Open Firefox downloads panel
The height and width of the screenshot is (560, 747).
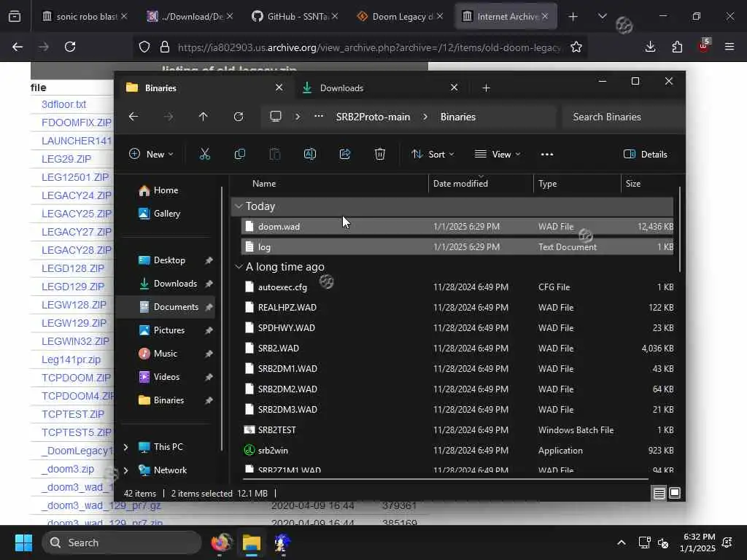[x=650, y=47]
